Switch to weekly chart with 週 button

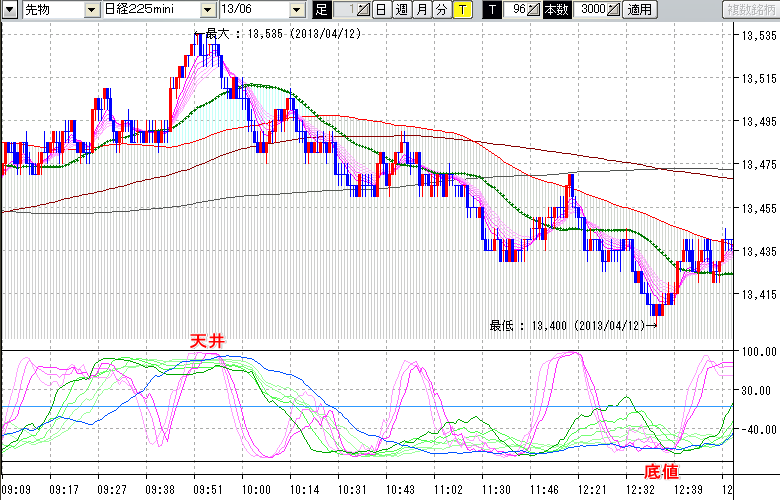401,10
